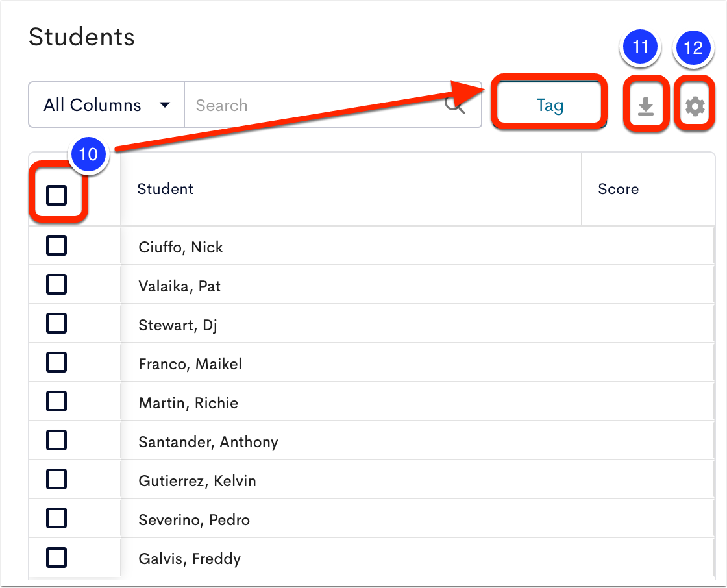The image size is (727, 588).
Task: Toggle the select-all students checkbox
Action: [56, 195]
